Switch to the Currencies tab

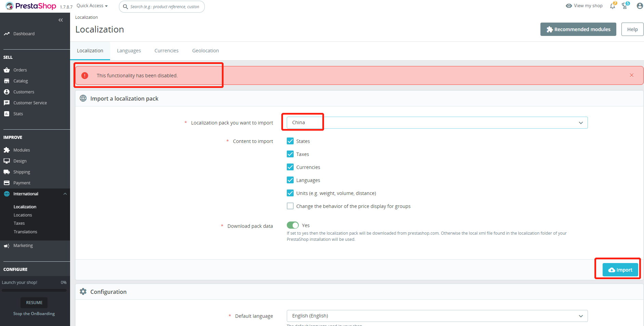tap(166, 51)
